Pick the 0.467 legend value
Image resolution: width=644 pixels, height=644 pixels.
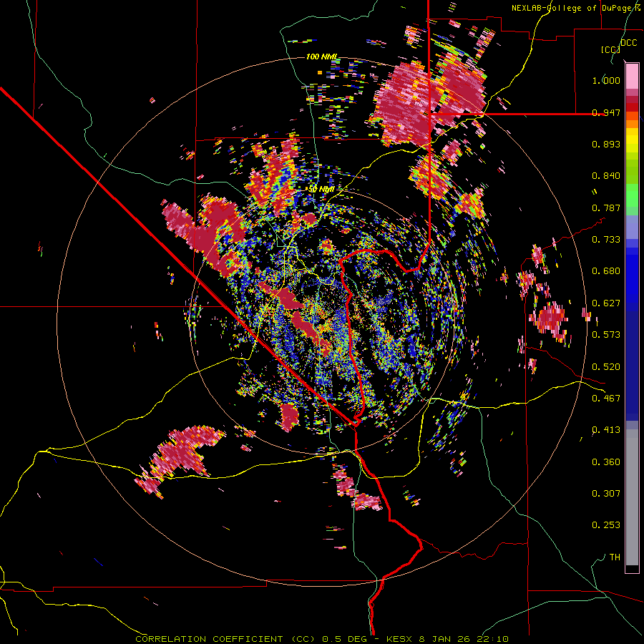point(606,399)
